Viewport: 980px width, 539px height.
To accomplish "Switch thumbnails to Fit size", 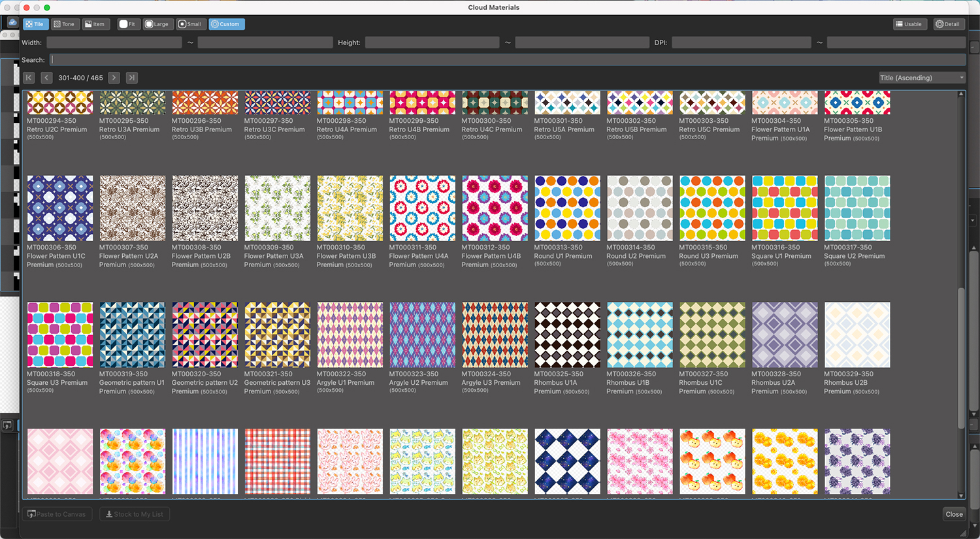I will (x=129, y=24).
